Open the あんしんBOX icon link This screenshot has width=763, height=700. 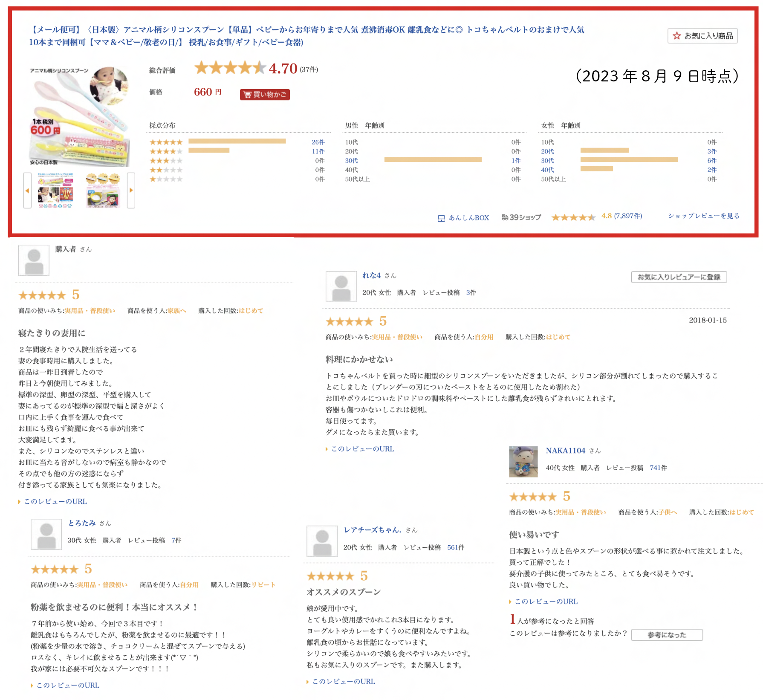(441, 218)
